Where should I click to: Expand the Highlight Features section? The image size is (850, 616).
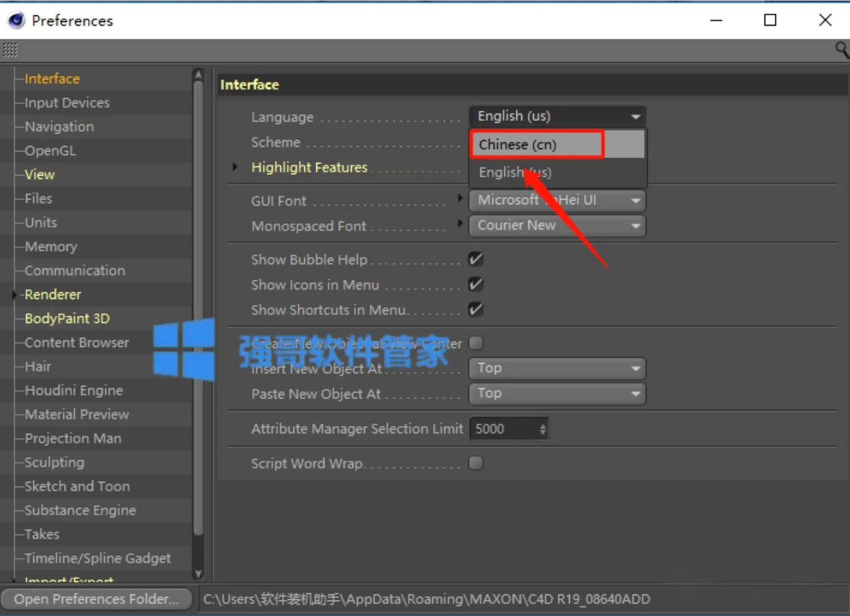pos(235,167)
